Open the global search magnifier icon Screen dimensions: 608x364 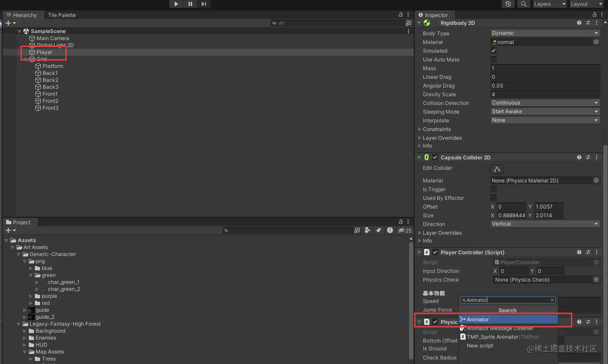pos(524,4)
